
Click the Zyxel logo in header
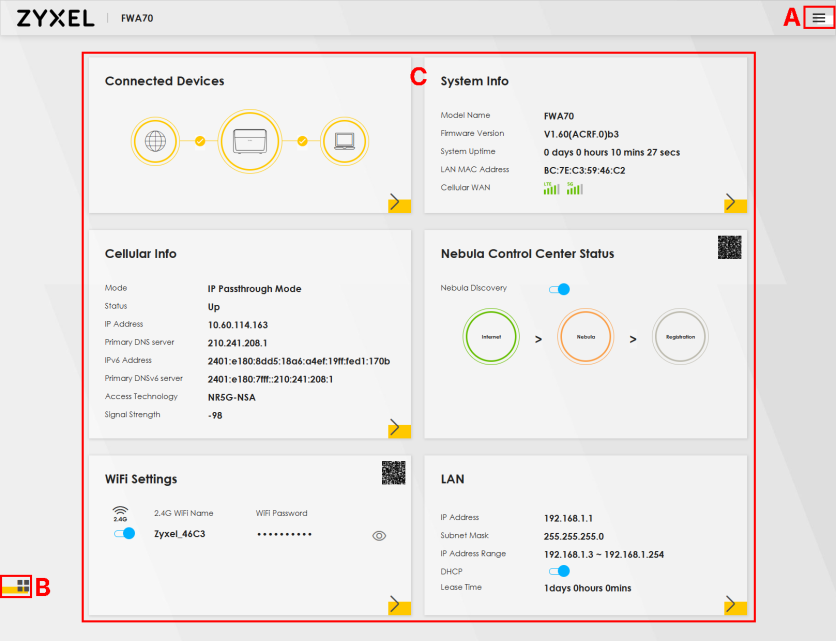[55, 19]
